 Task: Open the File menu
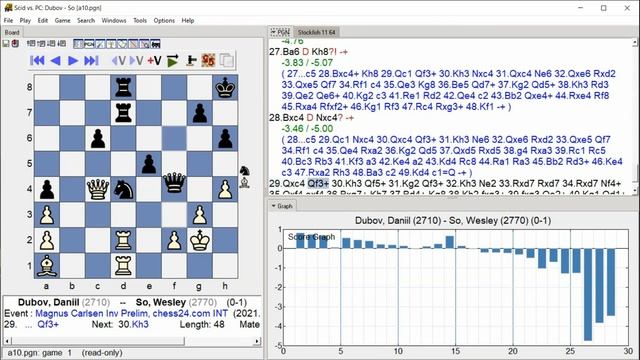coord(8,20)
